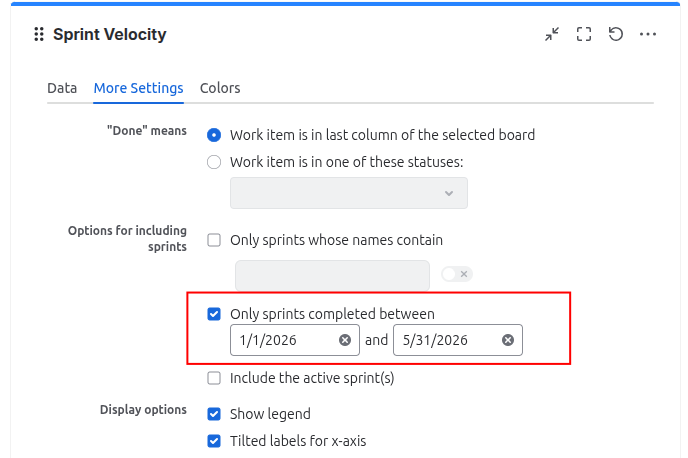688x458 pixels.
Task: Select 'Work item is in one of these statuses' radio
Action: (214, 162)
